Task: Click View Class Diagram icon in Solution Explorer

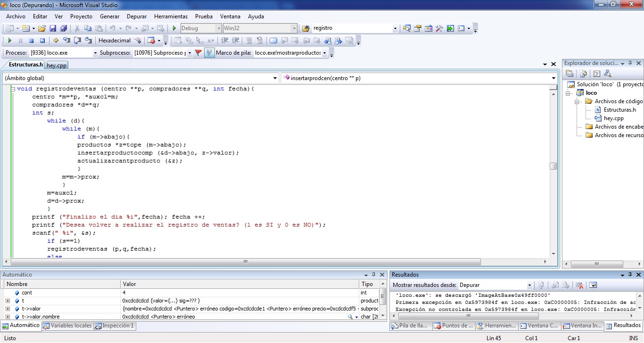Action: coord(607,73)
